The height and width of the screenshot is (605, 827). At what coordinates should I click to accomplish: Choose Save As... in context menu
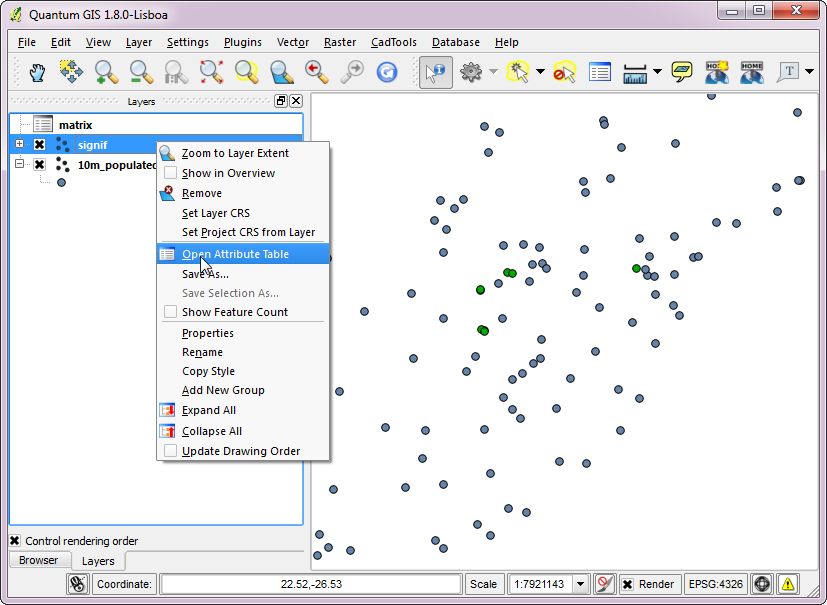coord(243,274)
